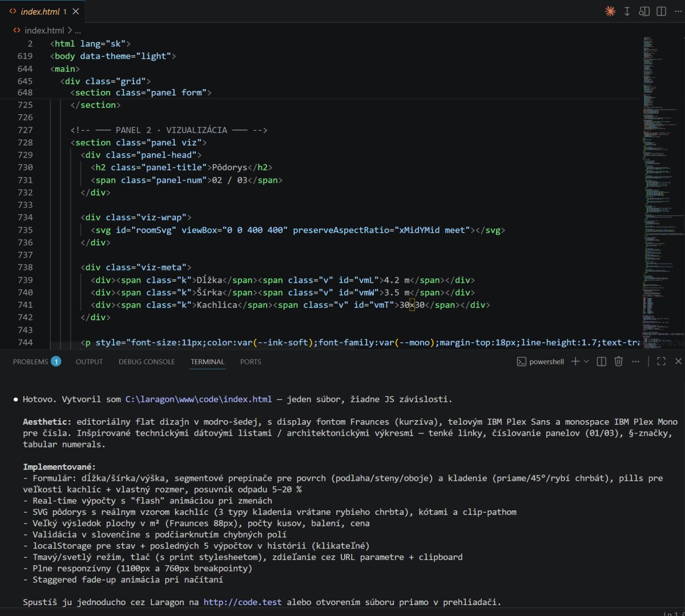Open terminal panel ellipsis more actions
This screenshot has width=685, height=616.
click(x=635, y=361)
